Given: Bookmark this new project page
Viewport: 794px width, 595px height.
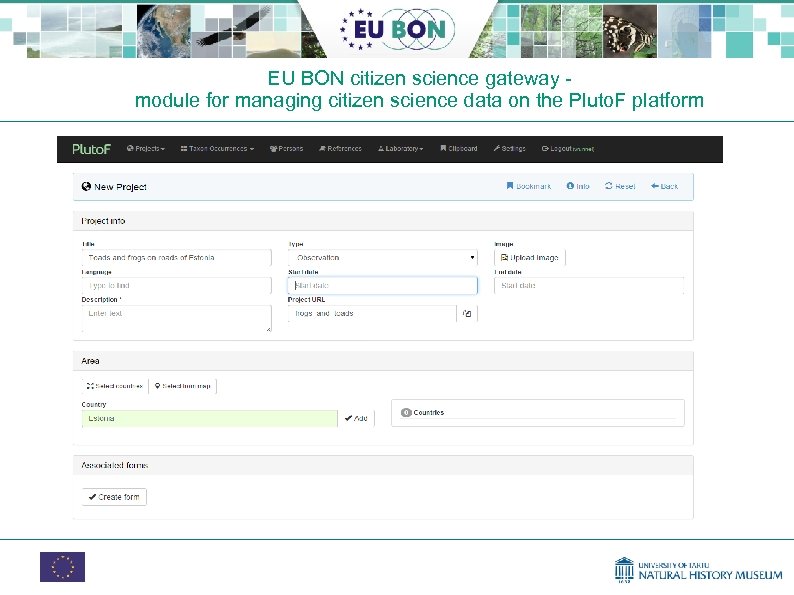Looking at the screenshot, I should 529,186.
